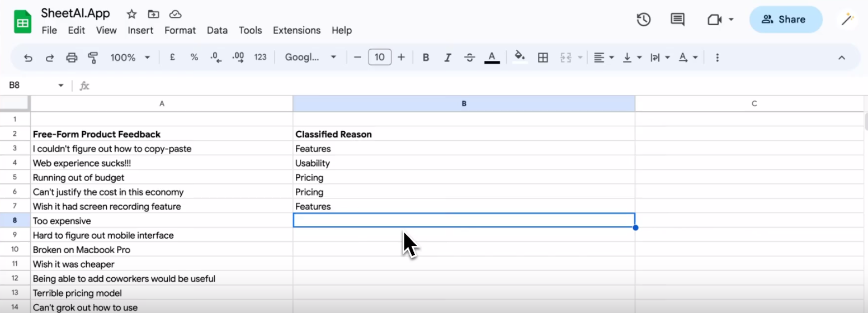
Task: Click the move-to-folder icon
Action: pyautogui.click(x=153, y=14)
